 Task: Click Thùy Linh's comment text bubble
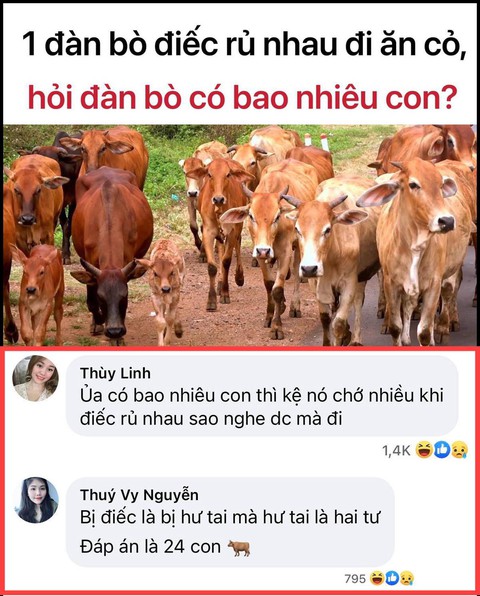pos(262,396)
